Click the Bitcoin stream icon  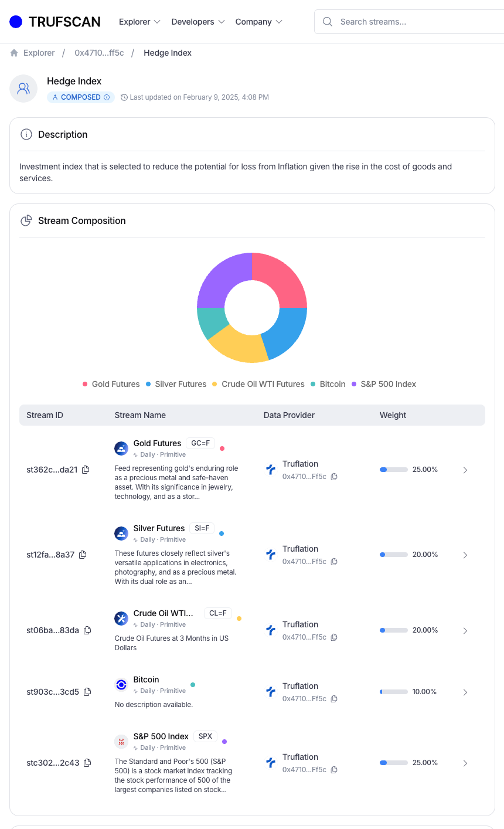tap(121, 685)
